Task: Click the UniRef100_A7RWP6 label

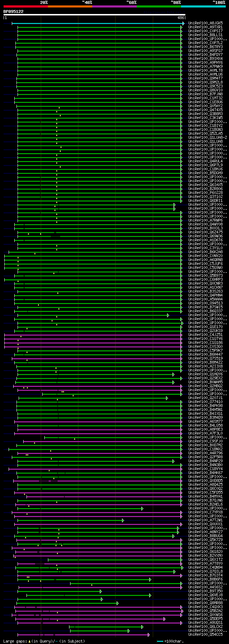Action: coord(205,221)
